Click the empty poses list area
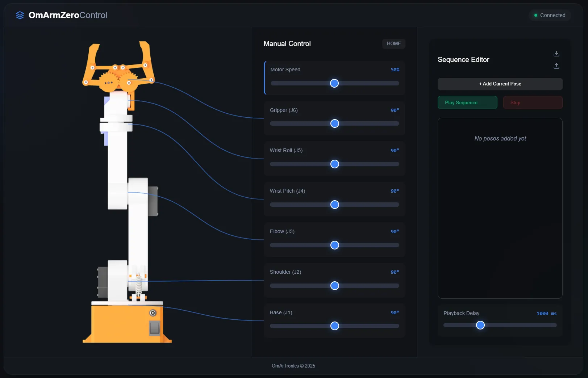Viewport: 588px width, 378px height. click(500, 208)
